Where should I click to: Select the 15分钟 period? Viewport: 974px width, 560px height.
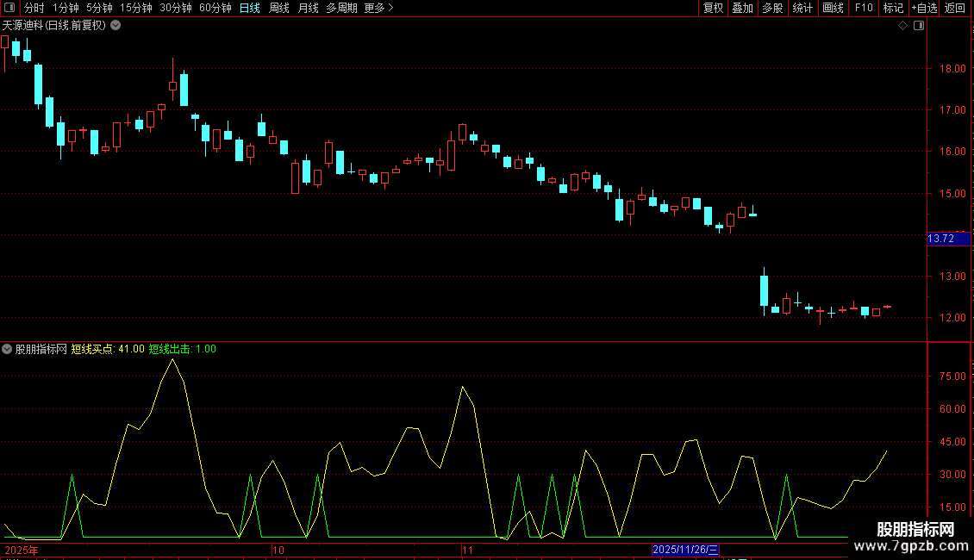tap(136, 8)
